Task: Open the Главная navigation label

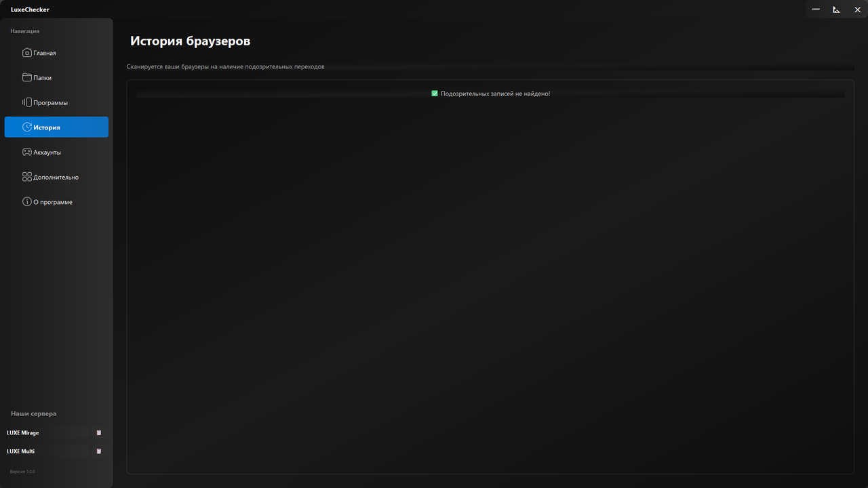Action: (45, 53)
